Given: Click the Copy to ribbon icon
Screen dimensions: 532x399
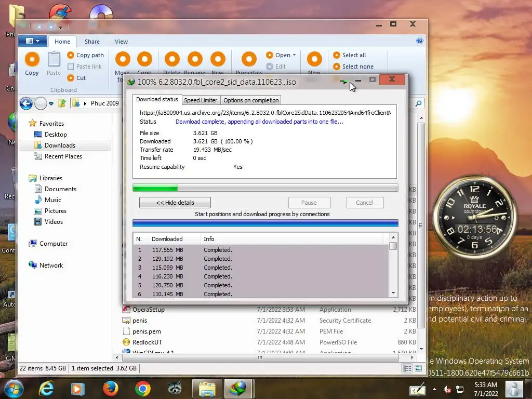Looking at the screenshot, I should pyautogui.click(x=144, y=59).
